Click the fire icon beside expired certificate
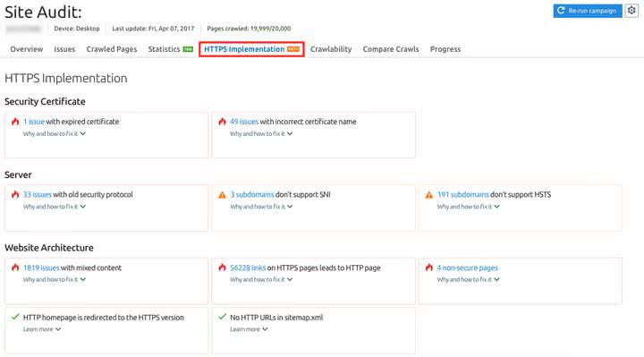Screen dimensions: 644x357 15,122
